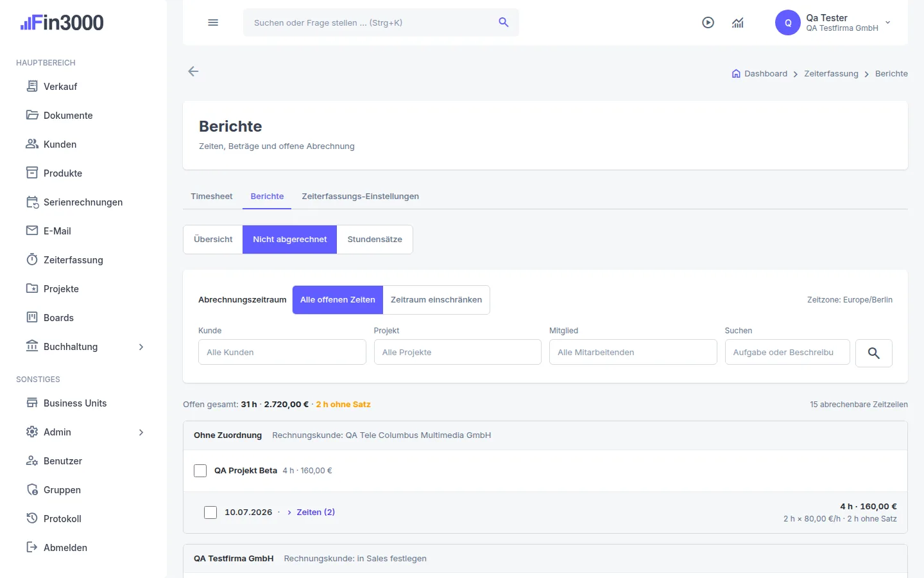Image resolution: width=924 pixels, height=578 pixels.
Task: Click Berichte breadcrumb item
Action: point(891,74)
